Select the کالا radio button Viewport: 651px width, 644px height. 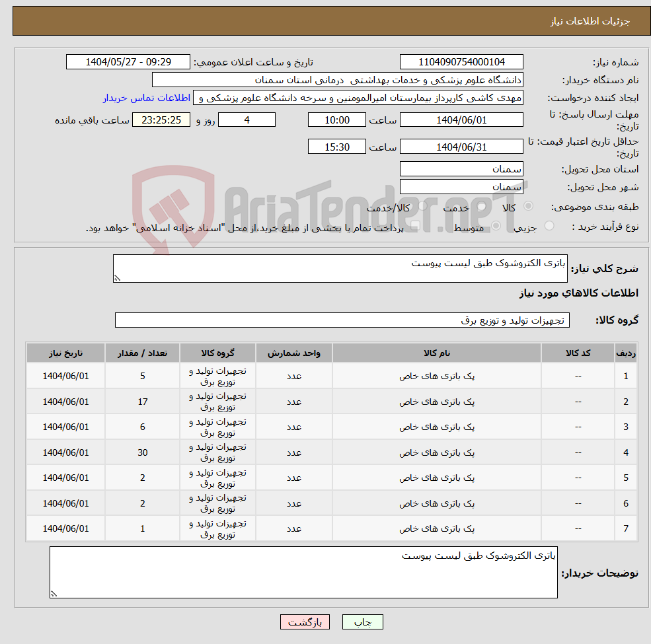click(x=528, y=206)
